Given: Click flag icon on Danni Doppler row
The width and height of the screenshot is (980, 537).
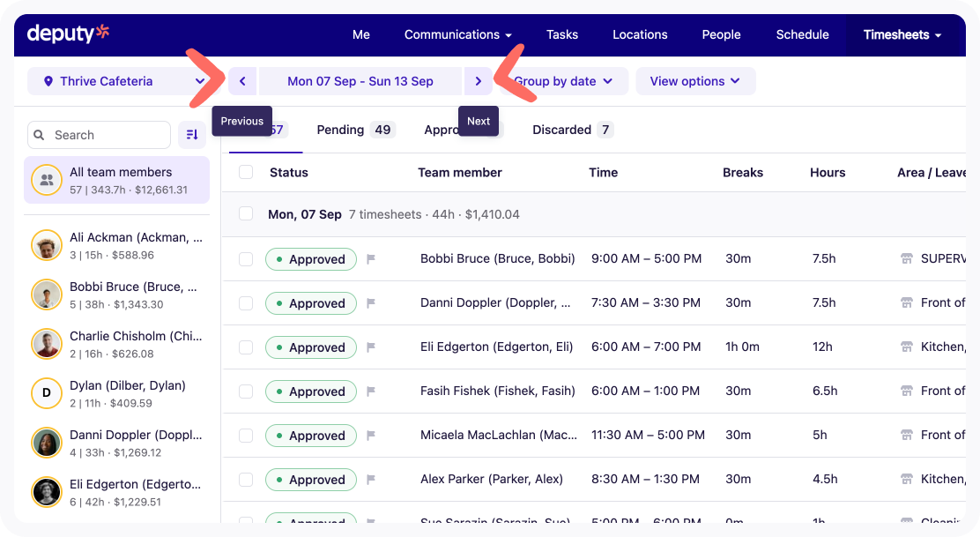Looking at the screenshot, I should [x=371, y=303].
